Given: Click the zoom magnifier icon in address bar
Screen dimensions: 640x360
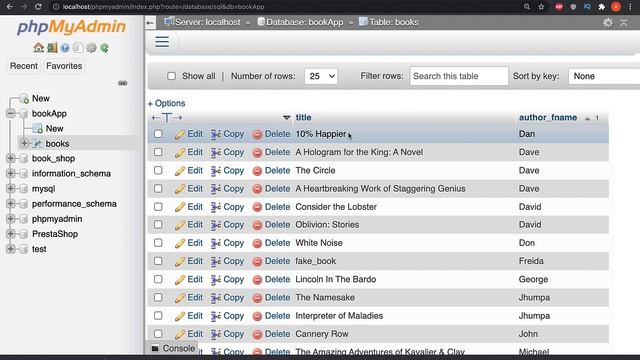Looking at the screenshot, I should point(527,7).
